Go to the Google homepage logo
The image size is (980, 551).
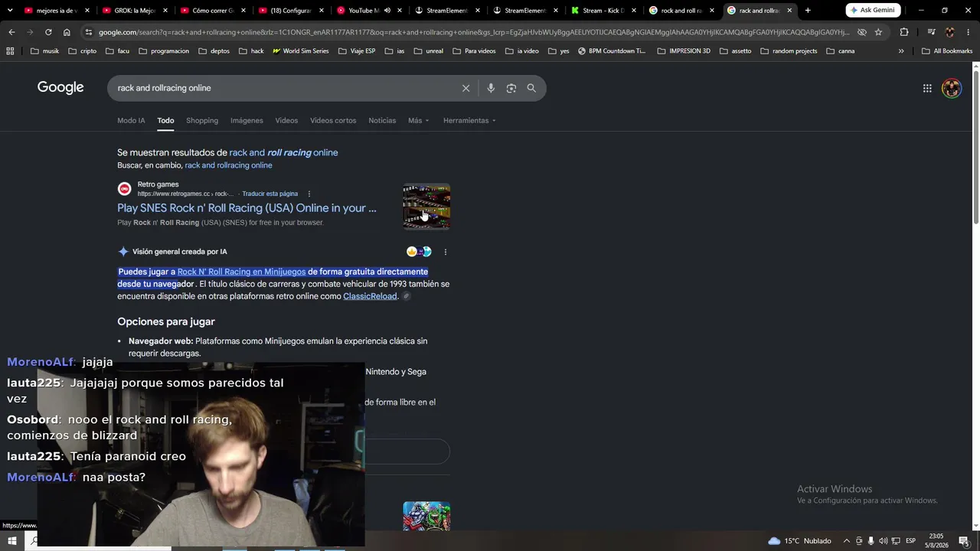[60, 87]
